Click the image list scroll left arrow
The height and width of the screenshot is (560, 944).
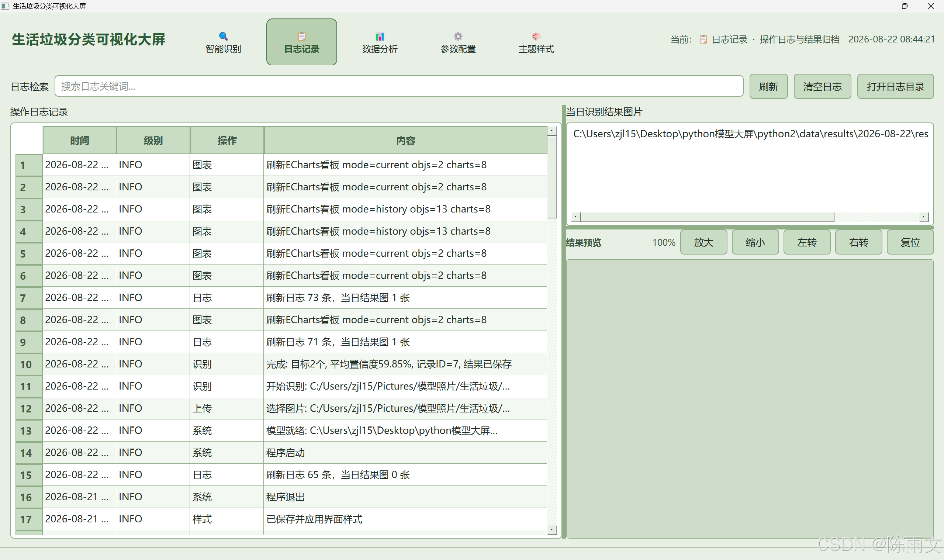[575, 217]
